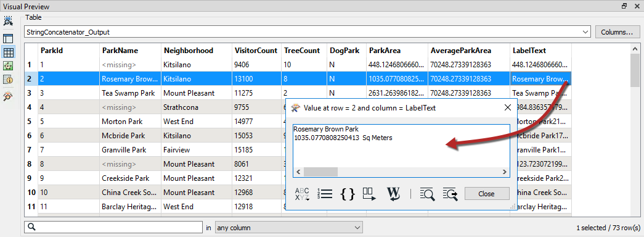Click the word wrap W icon
This screenshot has width=644, height=237.
click(393, 194)
